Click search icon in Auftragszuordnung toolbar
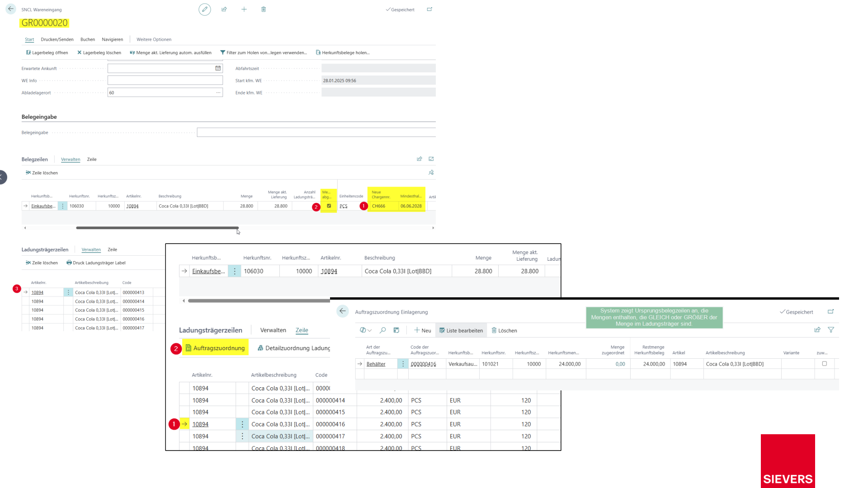Screen dimensions: 868x488 [x=383, y=330]
